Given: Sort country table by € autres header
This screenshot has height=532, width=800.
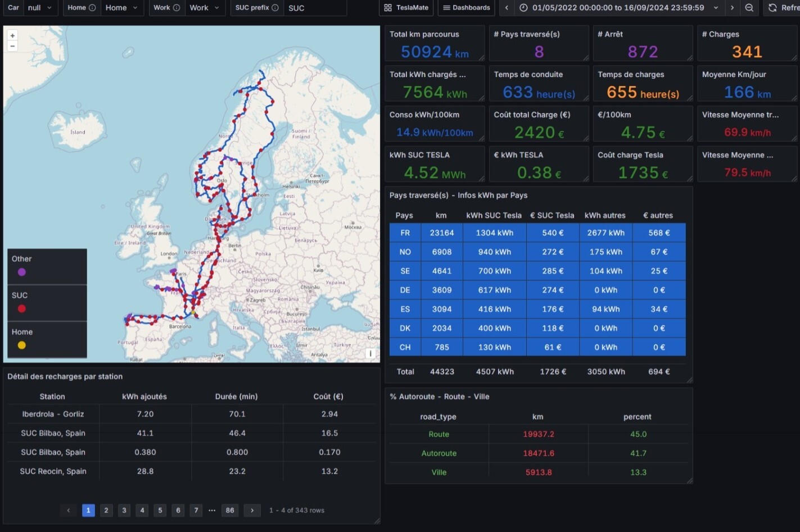Looking at the screenshot, I should [658, 215].
